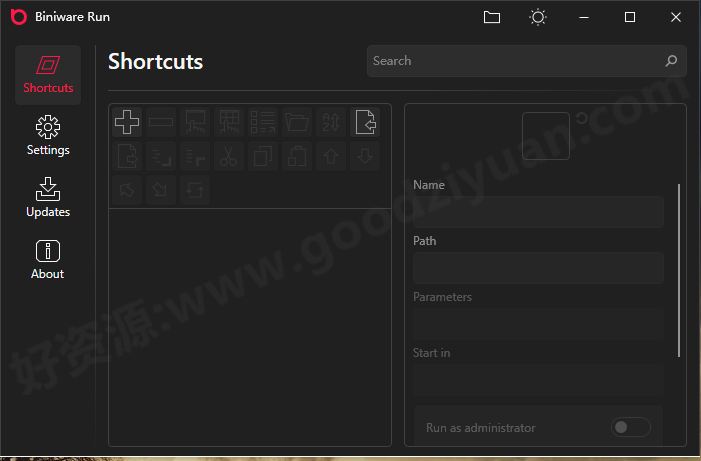This screenshot has width=701, height=461.
Task: Click the Name input field
Action: pyautogui.click(x=538, y=212)
